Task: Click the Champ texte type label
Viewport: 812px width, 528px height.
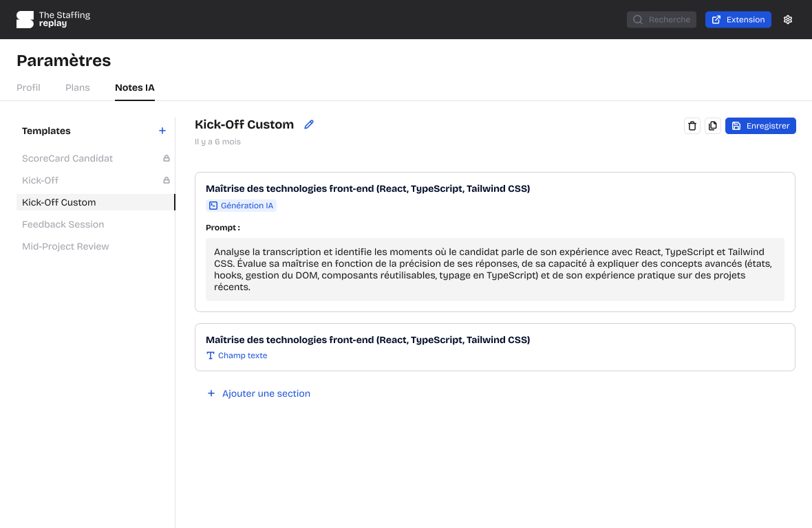Action: 237,355
